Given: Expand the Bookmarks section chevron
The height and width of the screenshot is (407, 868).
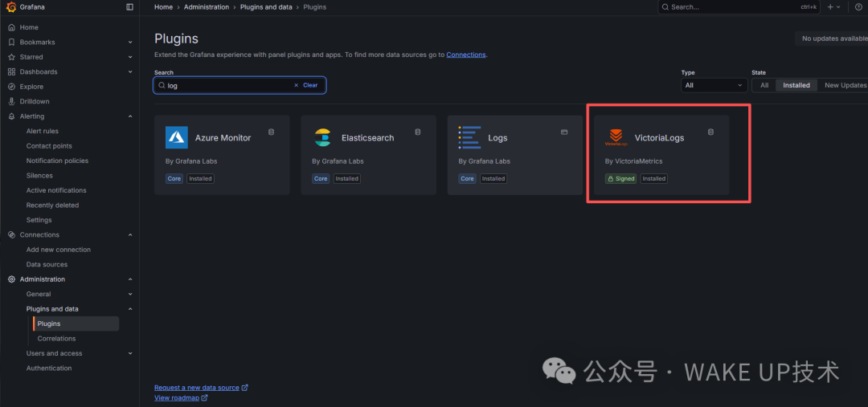Looking at the screenshot, I should pyautogui.click(x=130, y=42).
